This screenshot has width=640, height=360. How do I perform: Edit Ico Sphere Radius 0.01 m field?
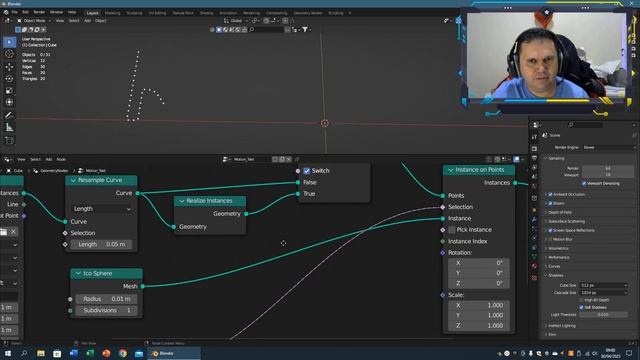point(106,299)
